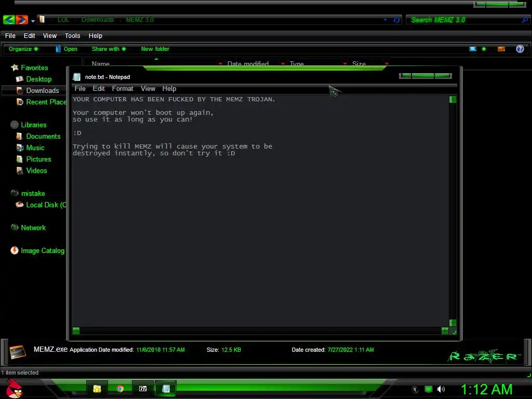Click the Open toolbar button

click(x=66, y=49)
